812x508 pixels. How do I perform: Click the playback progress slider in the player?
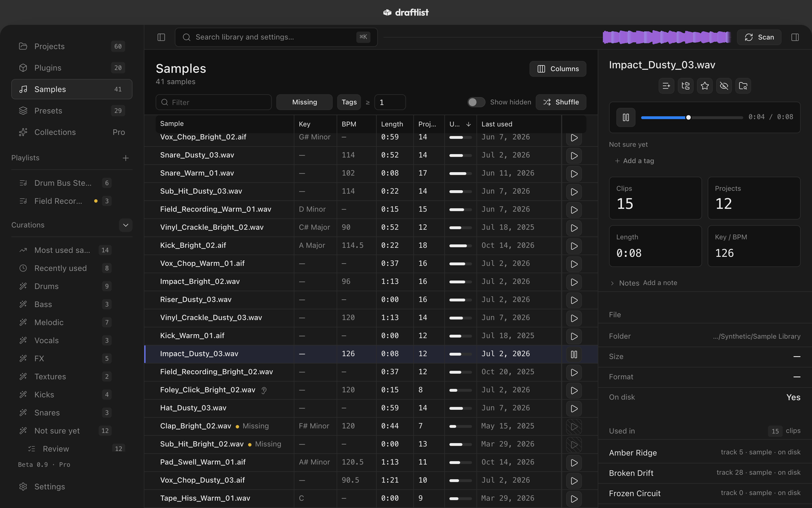[692, 117]
